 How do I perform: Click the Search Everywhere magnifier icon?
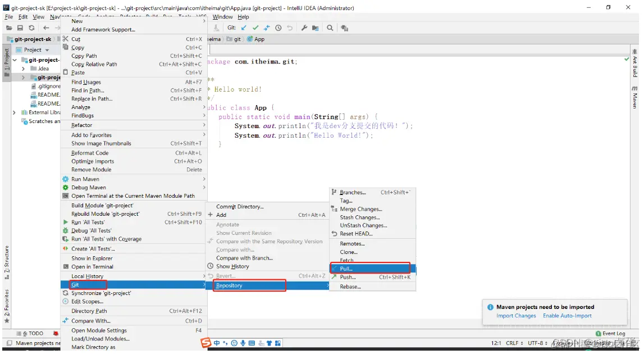[330, 28]
